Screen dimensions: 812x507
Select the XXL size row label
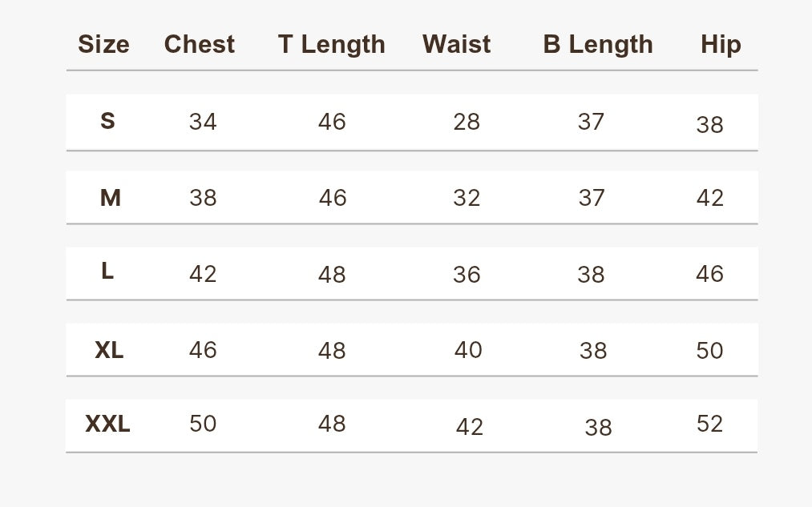tap(107, 425)
